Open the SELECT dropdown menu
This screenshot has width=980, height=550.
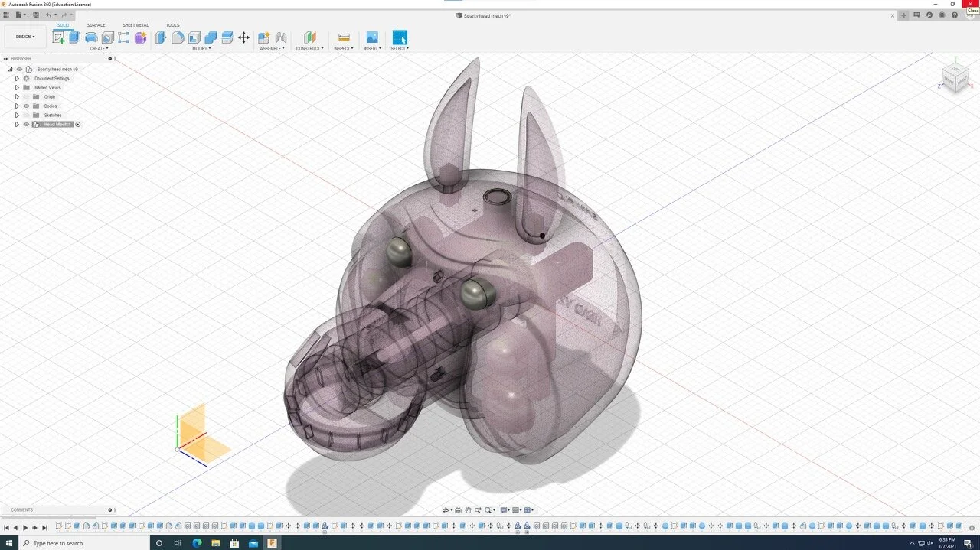point(400,49)
